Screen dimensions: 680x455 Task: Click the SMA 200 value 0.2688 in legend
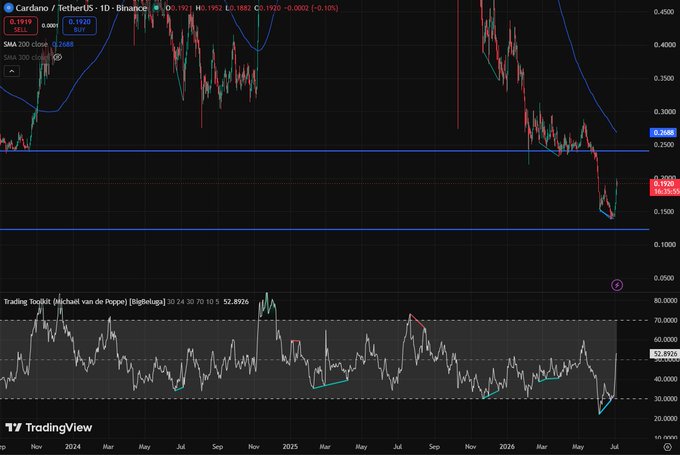point(62,44)
